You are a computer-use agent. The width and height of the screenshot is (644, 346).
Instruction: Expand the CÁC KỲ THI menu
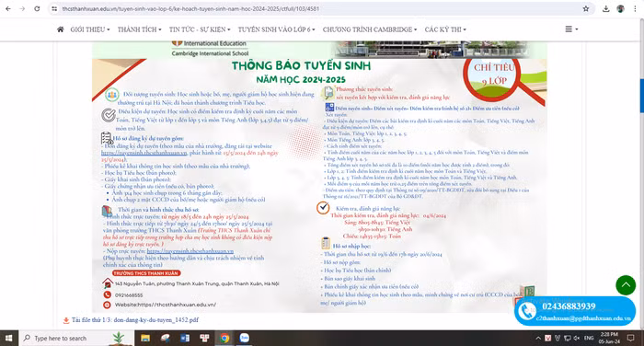point(445,29)
